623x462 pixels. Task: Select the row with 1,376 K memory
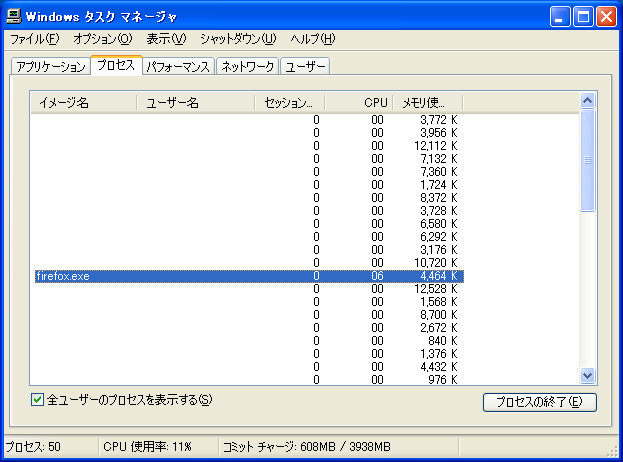coord(250,354)
